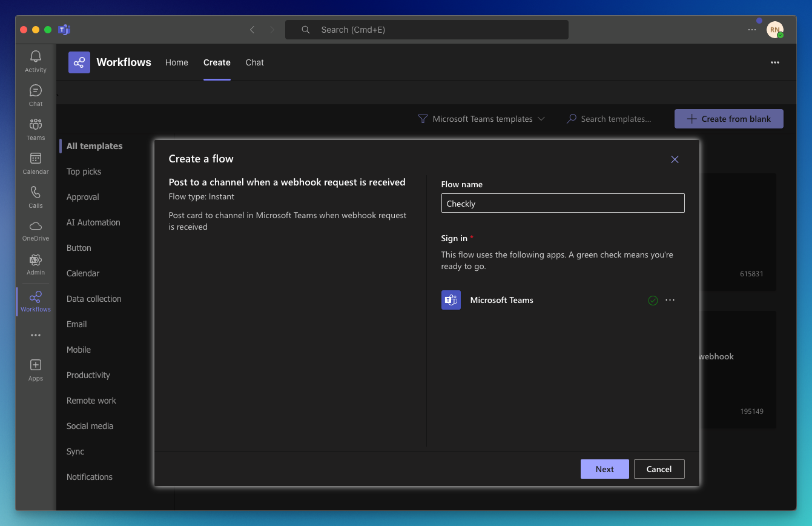Click the Next button
Image resolution: width=812 pixels, height=526 pixels.
(x=604, y=468)
